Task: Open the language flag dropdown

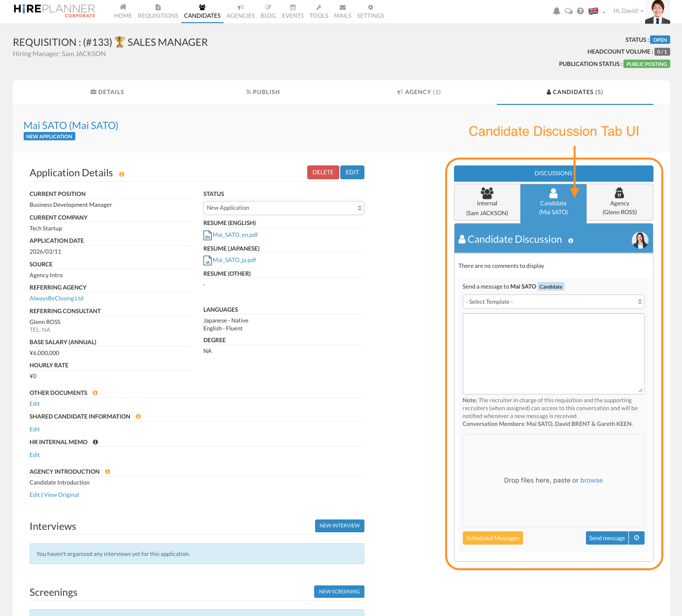Action: click(596, 11)
